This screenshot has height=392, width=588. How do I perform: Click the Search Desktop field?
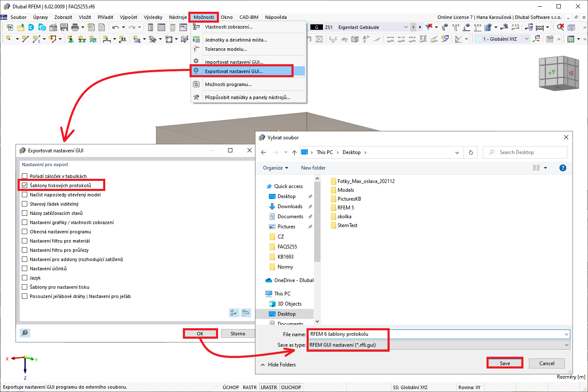[x=525, y=152]
